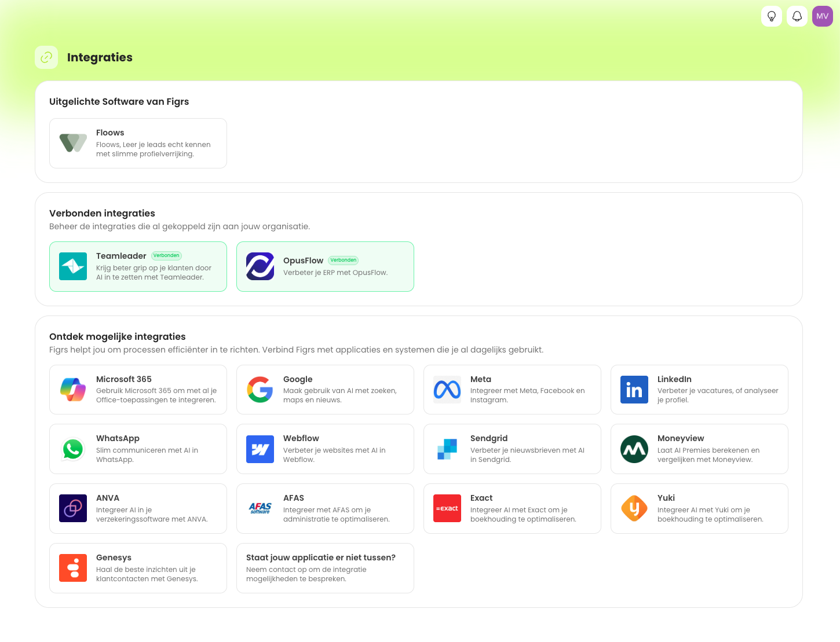
Task: Choose the Moneyview integration title
Action: (681, 438)
